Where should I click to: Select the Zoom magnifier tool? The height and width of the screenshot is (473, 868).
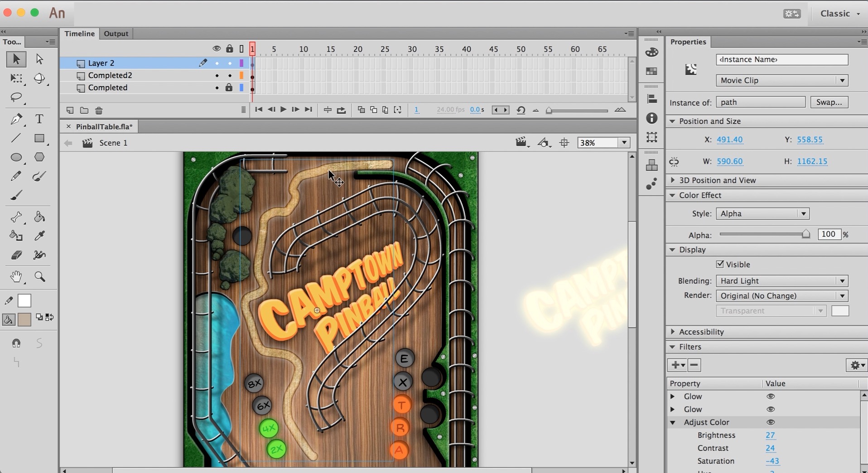(40, 277)
